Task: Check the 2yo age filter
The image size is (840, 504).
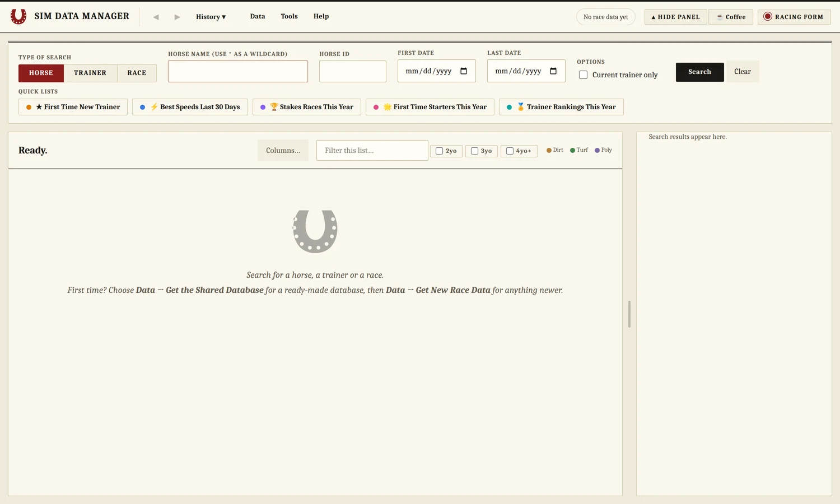Action: (x=439, y=151)
